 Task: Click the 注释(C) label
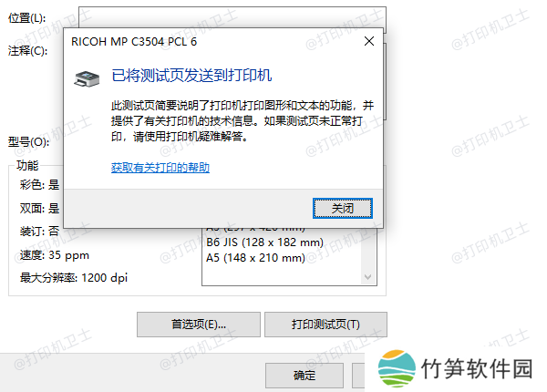27,51
